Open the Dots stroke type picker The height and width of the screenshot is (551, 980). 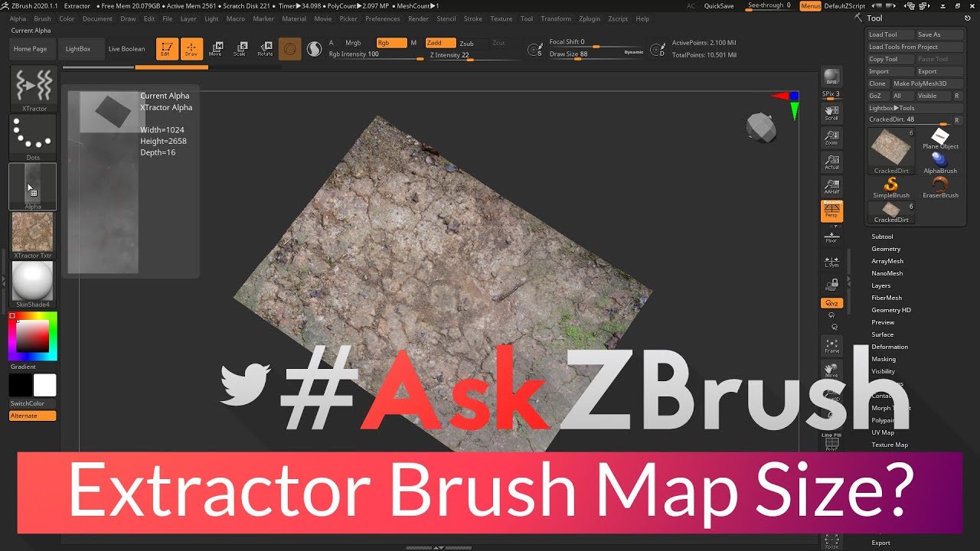pos(34,137)
